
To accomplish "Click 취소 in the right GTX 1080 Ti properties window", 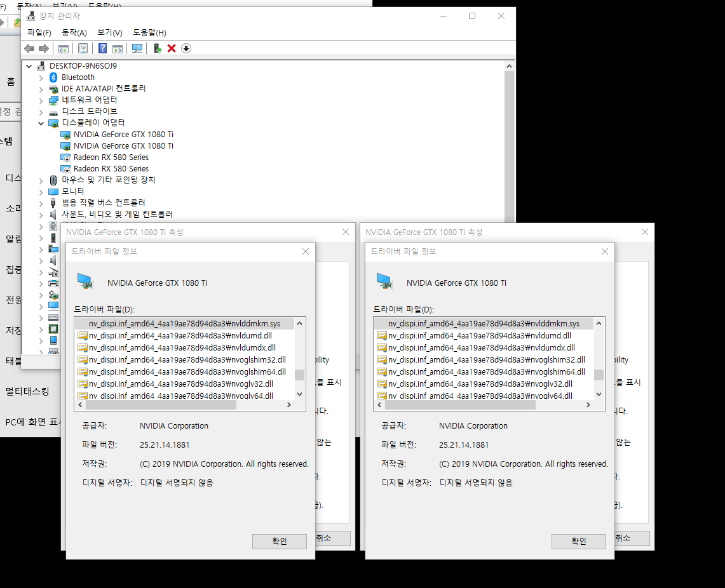I will (x=632, y=538).
